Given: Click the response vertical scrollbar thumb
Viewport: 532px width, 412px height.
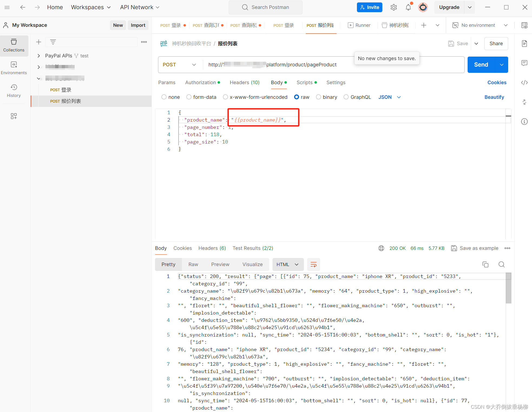Looking at the screenshot, I should [508, 288].
